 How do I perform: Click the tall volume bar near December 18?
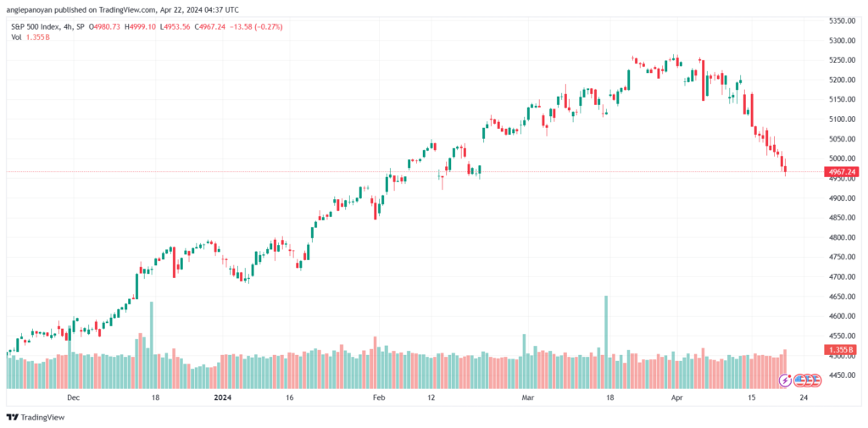coord(152,345)
